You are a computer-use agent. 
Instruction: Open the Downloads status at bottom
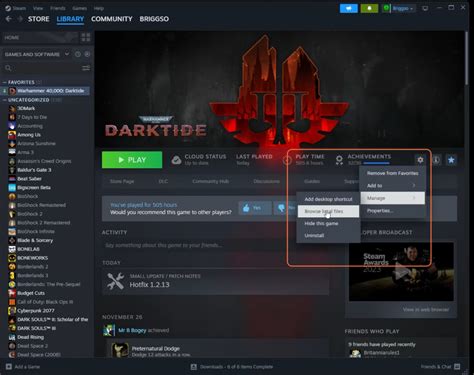point(232,367)
